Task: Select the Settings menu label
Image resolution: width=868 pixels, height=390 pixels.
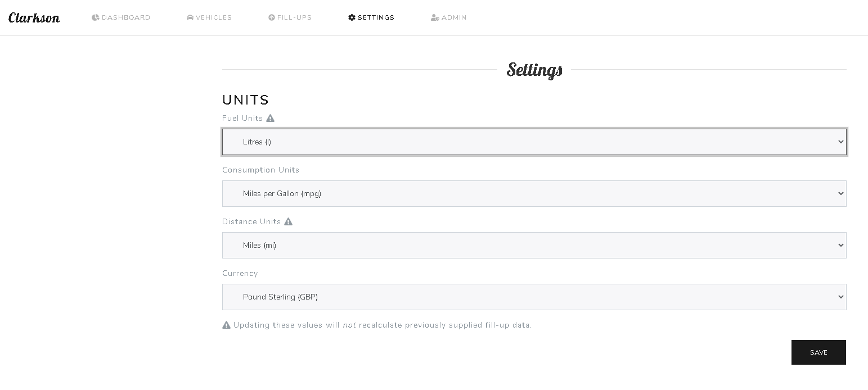Action: coord(376,17)
